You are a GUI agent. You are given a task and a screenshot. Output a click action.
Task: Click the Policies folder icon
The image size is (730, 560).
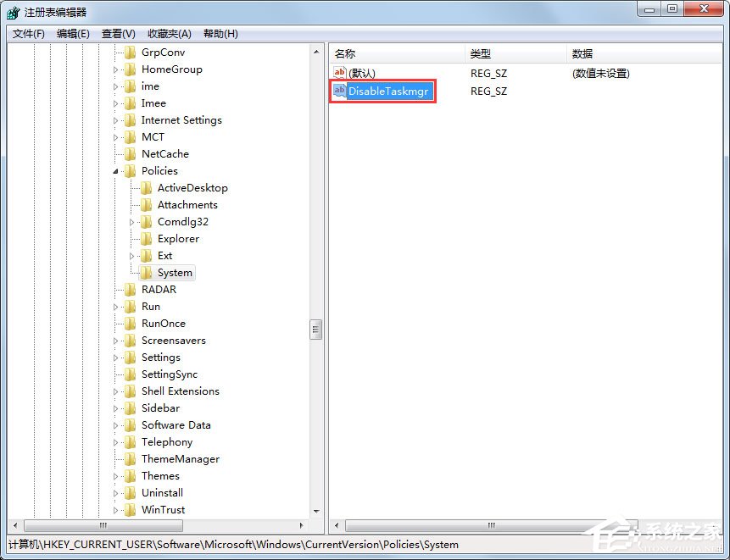pyautogui.click(x=131, y=171)
